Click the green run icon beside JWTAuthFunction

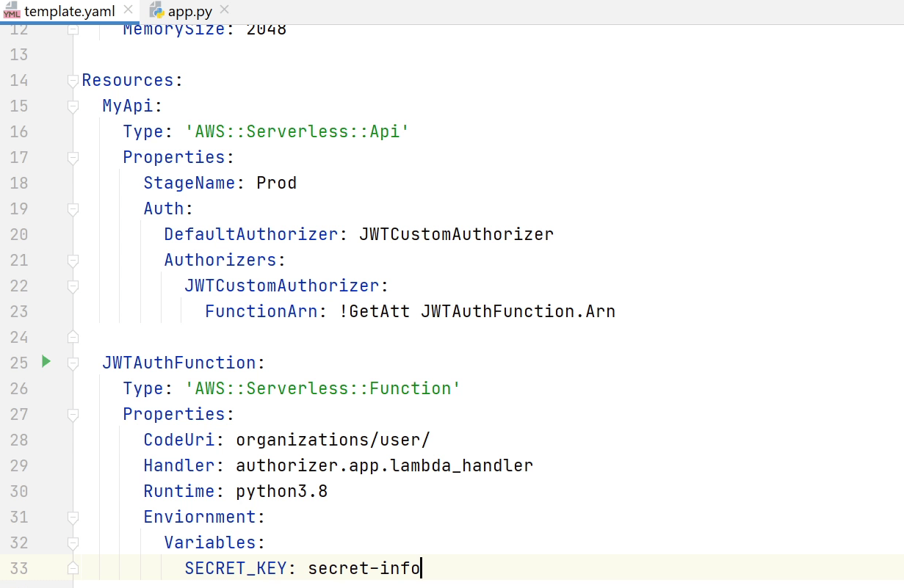click(46, 361)
